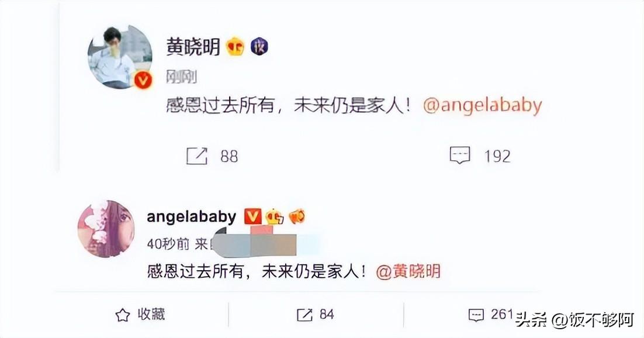Open the 黄晓明 username link
The width and height of the screenshot is (644, 338).
[x=193, y=46]
